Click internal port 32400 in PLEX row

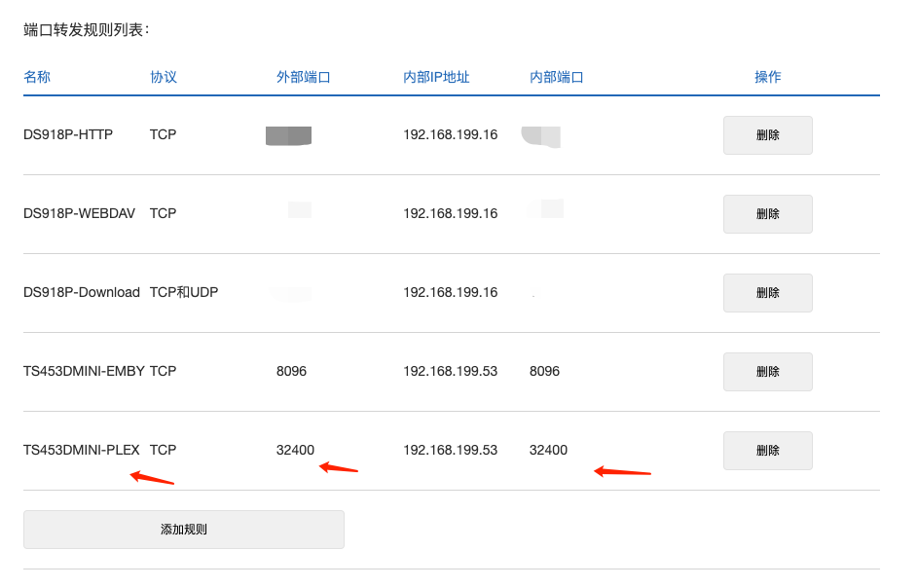pos(549,450)
